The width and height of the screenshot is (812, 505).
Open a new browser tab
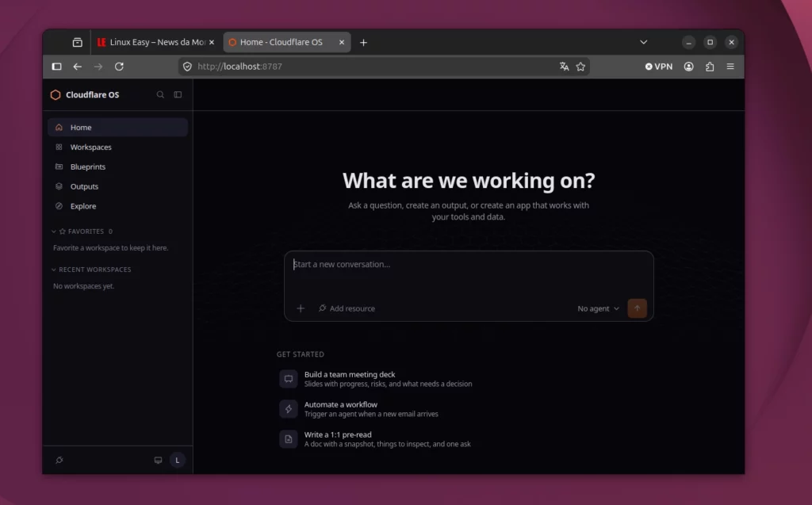click(363, 43)
